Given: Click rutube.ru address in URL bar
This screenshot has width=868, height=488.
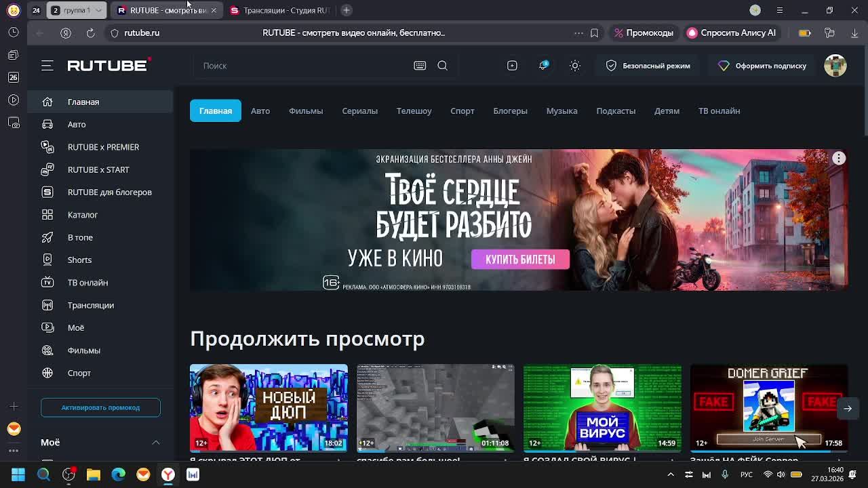Looking at the screenshot, I should (x=142, y=33).
